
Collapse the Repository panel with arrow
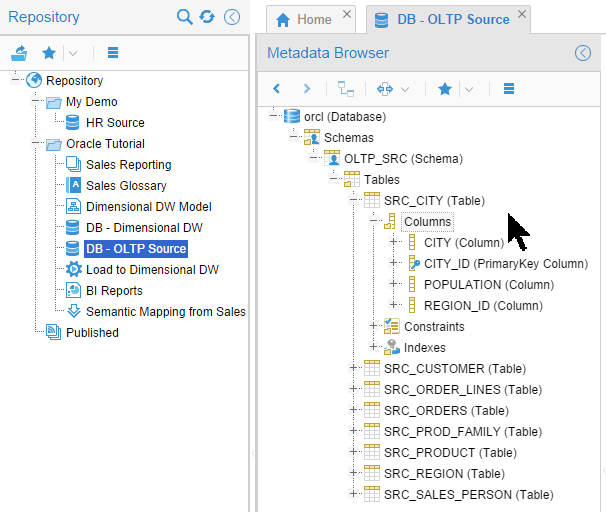232,17
